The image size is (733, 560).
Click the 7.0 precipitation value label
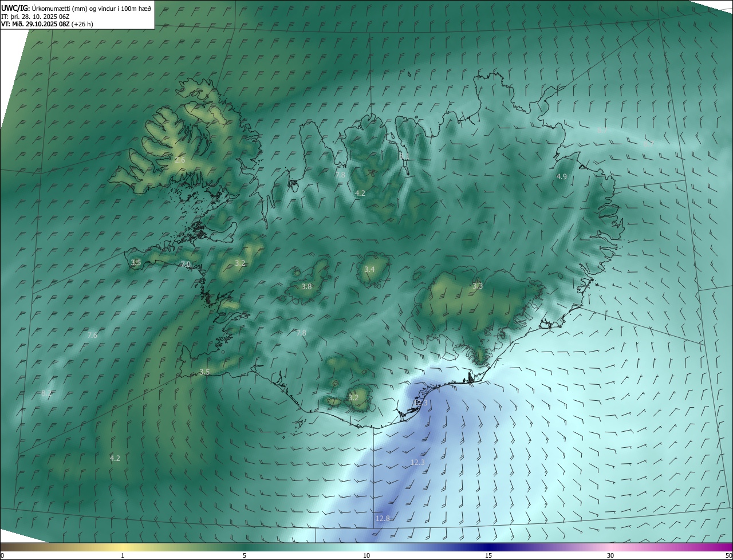[186, 265]
